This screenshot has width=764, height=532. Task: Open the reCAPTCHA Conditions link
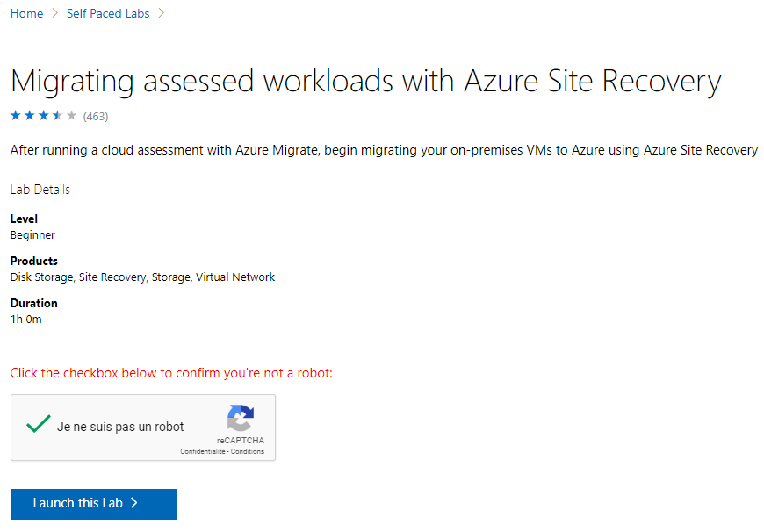(248, 451)
